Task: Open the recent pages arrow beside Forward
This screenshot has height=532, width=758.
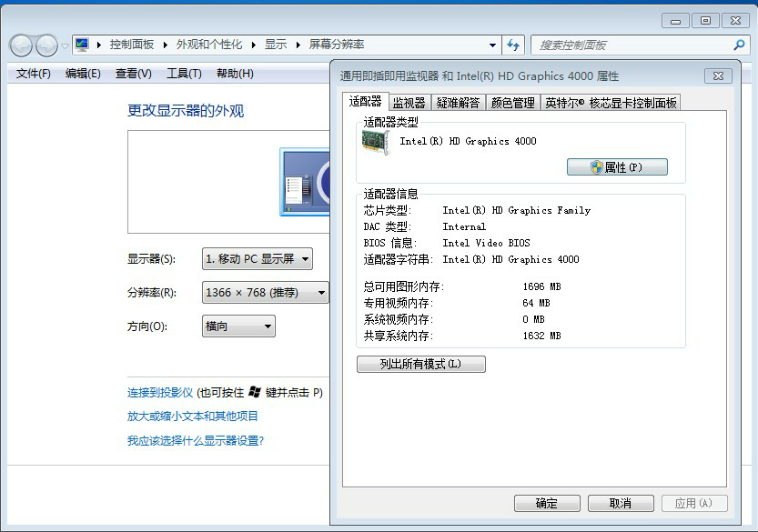Action: [65, 45]
